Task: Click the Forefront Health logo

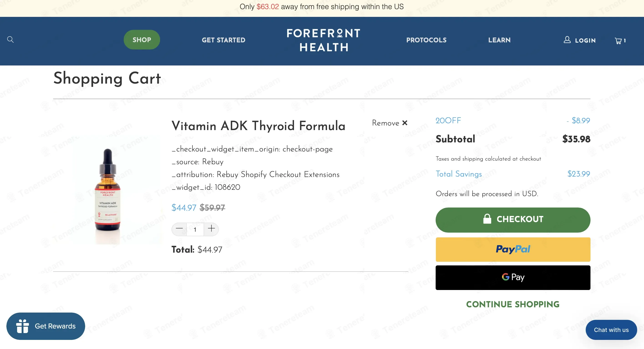Action: click(324, 40)
